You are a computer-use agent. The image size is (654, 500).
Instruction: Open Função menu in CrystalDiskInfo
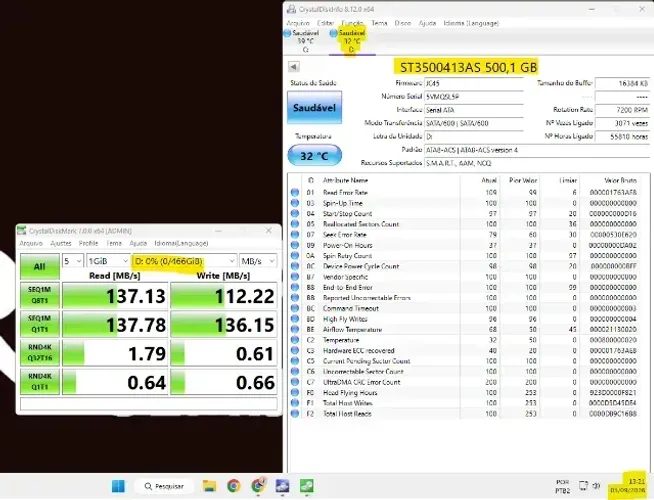352,23
